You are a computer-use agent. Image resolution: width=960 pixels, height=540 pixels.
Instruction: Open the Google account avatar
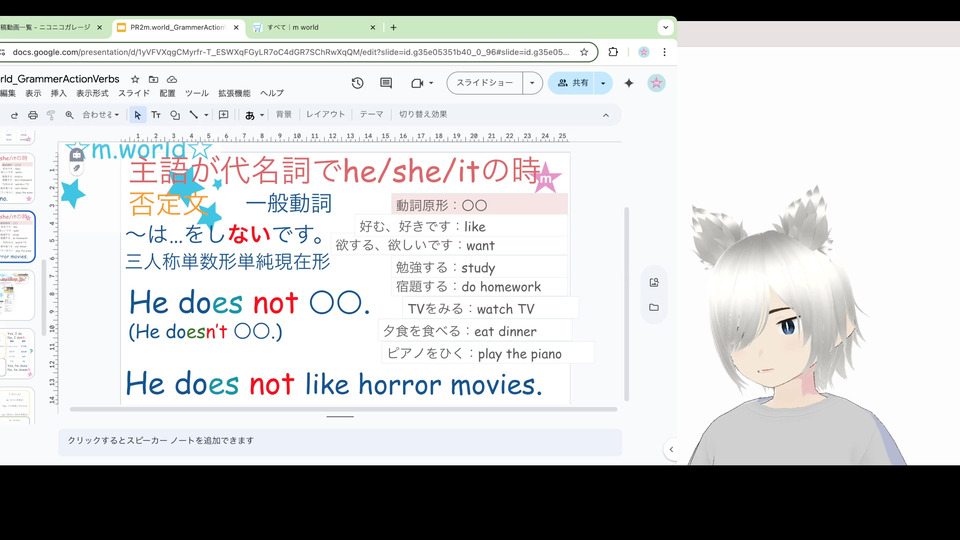pos(656,83)
